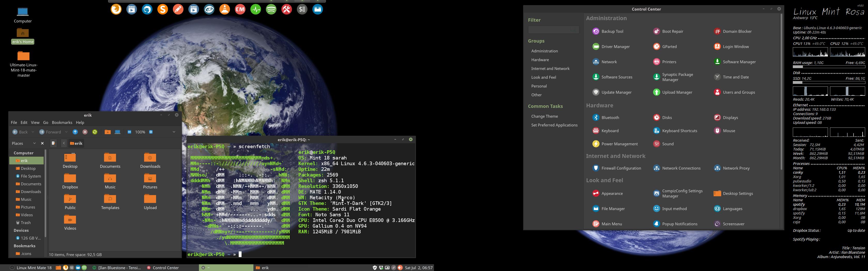
Task: Open the blue file manager dock icon
Action: click(x=317, y=10)
